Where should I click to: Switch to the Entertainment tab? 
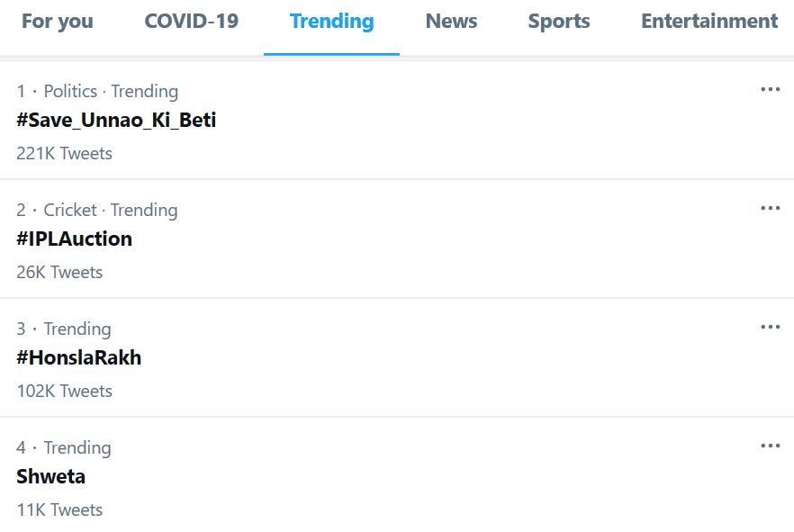pyautogui.click(x=708, y=22)
